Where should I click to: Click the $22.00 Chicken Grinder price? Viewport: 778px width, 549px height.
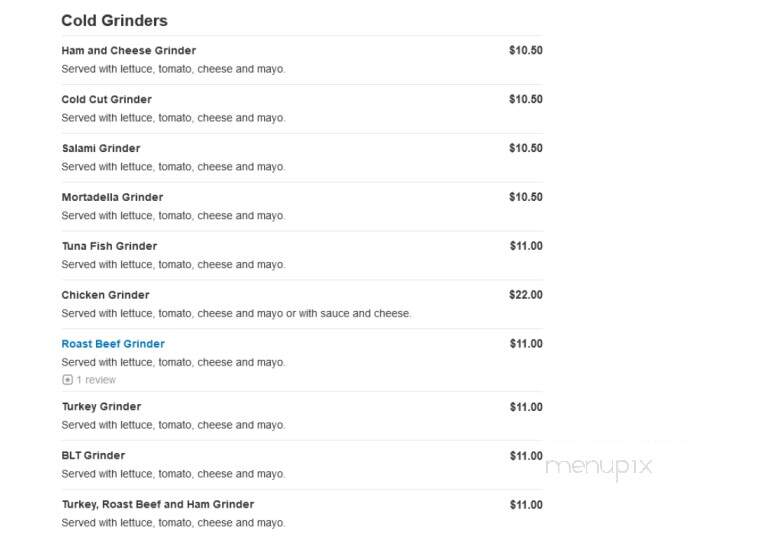click(525, 295)
